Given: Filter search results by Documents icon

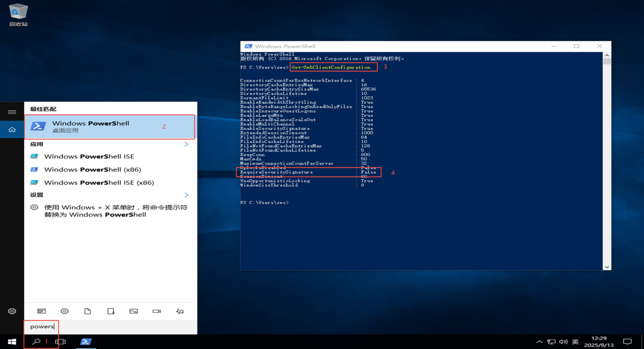Looking at the screenshot, I should point(88,311).
